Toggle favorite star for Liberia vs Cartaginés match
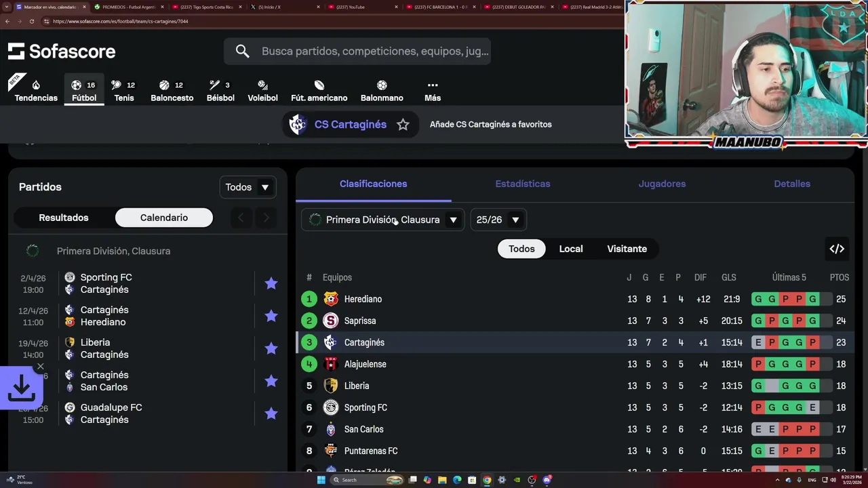 tap(271, 348)
